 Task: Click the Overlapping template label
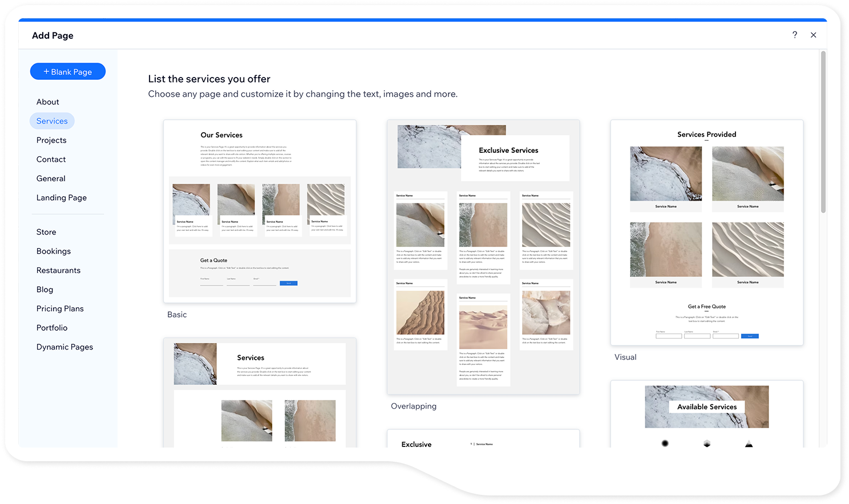click(414, 407)
